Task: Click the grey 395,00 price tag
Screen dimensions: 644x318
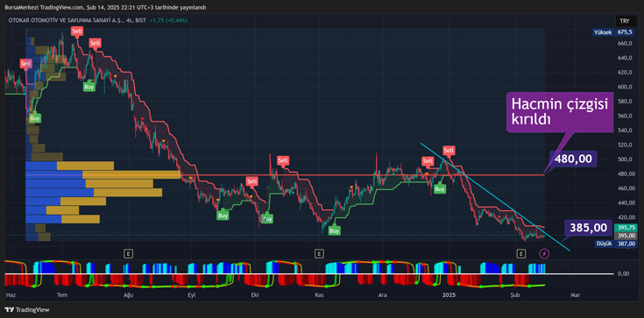Action: click(x=626, y=236)
